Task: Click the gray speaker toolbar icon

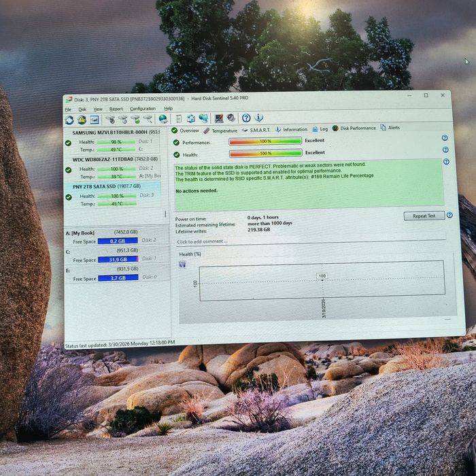Action: click(231, 118)
